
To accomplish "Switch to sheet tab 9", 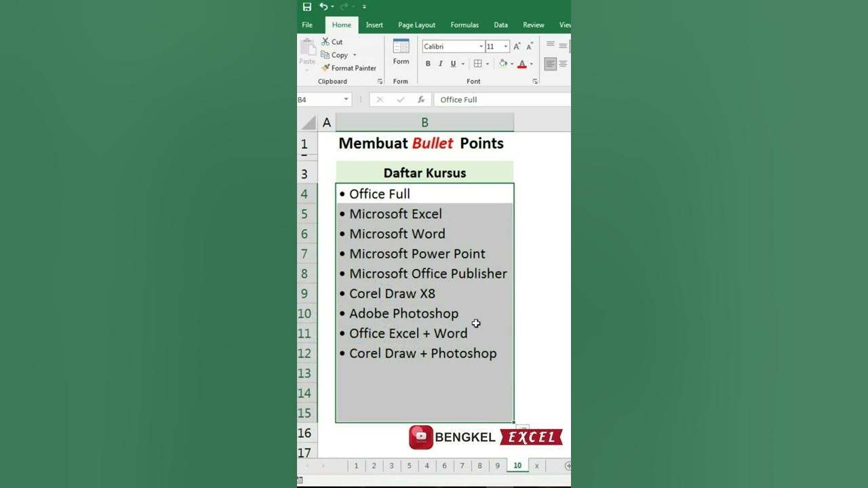I will (x=497, y=466).
